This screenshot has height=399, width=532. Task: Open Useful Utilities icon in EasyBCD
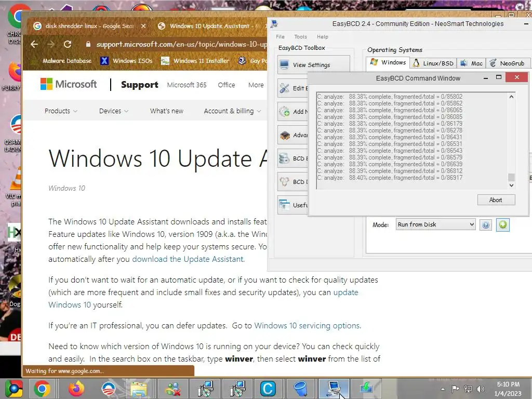pyautogui.click(x=284, y=205)
